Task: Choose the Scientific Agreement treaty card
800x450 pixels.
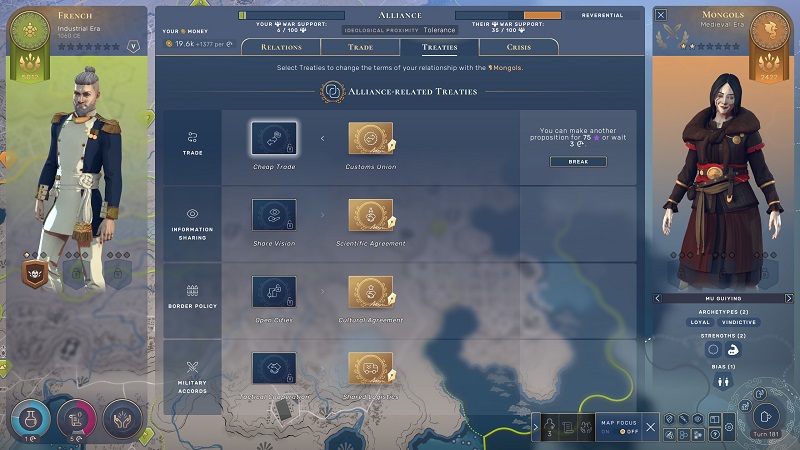Action: tap(371, 215)
